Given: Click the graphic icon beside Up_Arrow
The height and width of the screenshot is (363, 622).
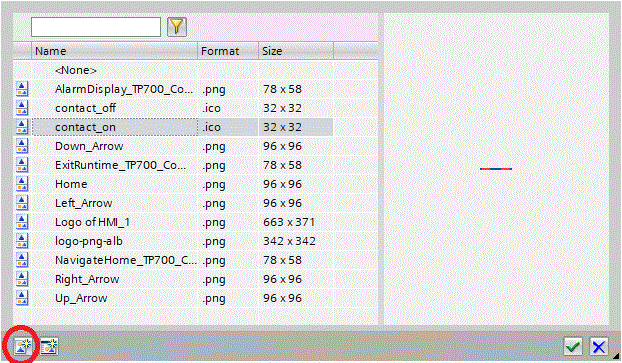Looking at the screenshot, I should [x=22, y=298].
